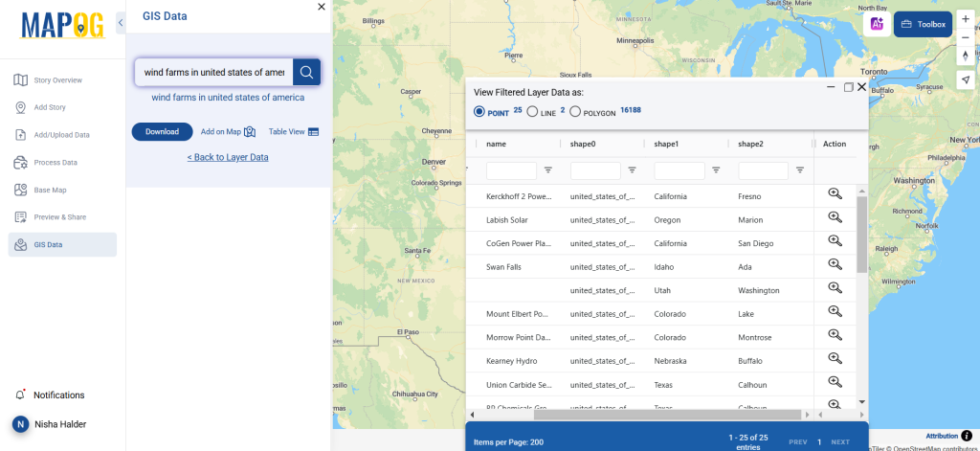Click the search magnifier button
This screenshot has width=980, height=451.
pyautogui.click(x=306, y=72)
